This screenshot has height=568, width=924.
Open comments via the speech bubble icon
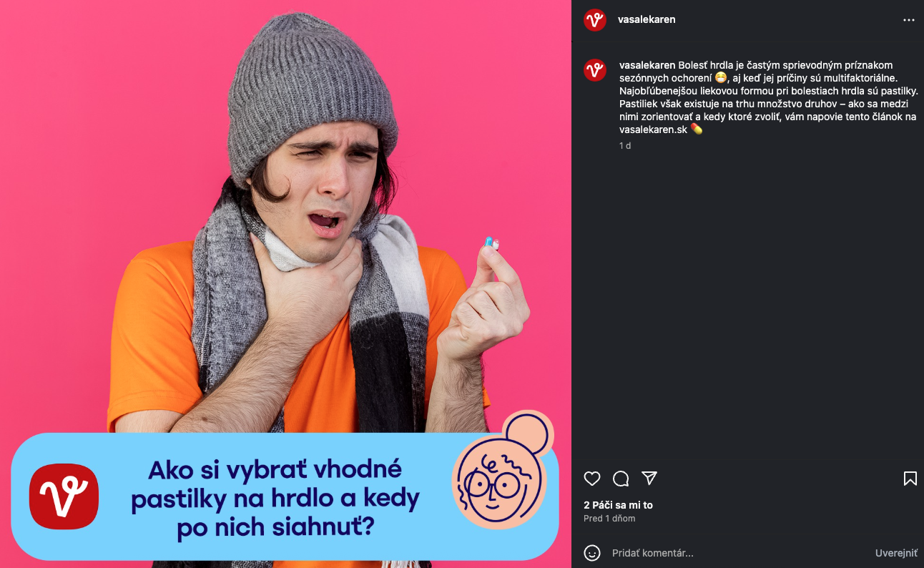[x=621, y=479]
